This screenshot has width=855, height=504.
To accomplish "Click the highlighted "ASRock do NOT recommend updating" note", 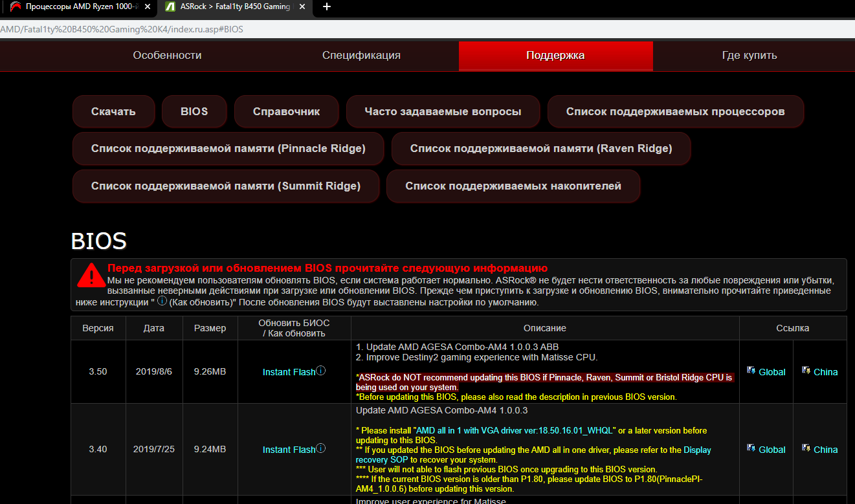I will [x=544, y=382].
